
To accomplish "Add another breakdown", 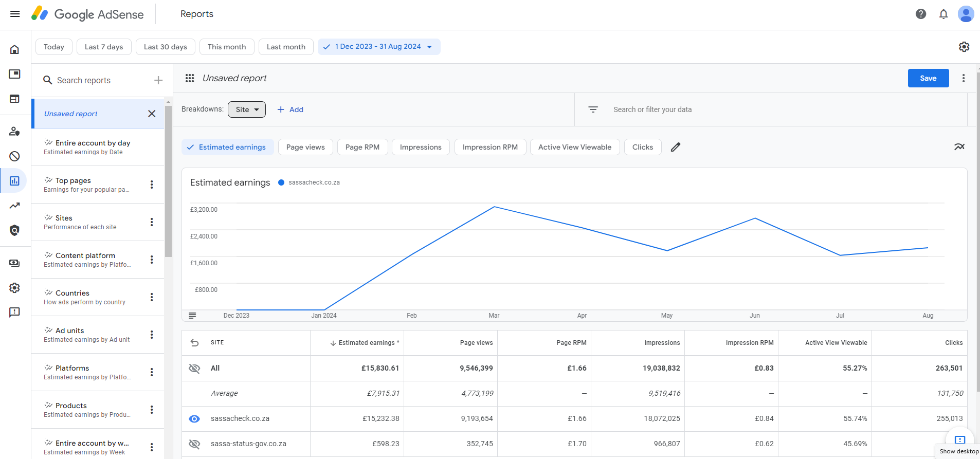I will pyautogui.click(x=291, y=109).
